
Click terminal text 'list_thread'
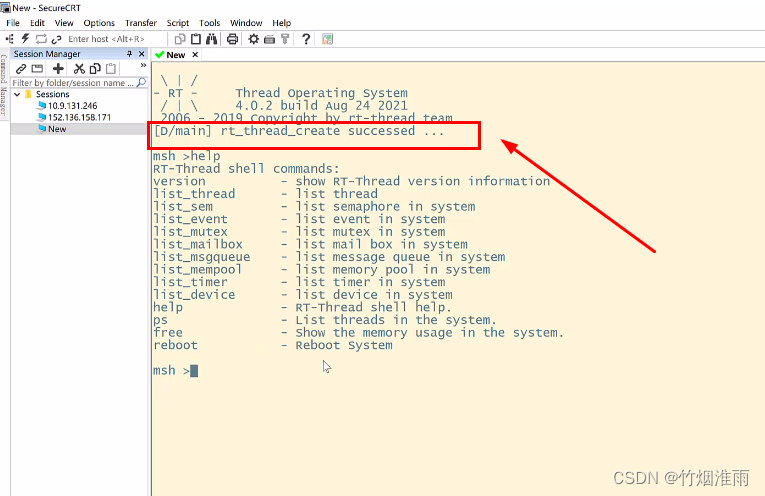pyautogui.click(x=194, y=194)
